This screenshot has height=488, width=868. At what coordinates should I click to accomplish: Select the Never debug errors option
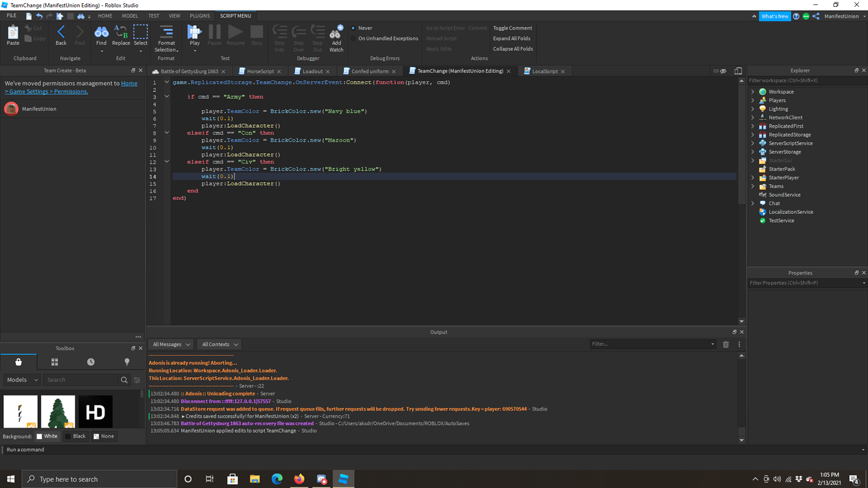[362, 28]
